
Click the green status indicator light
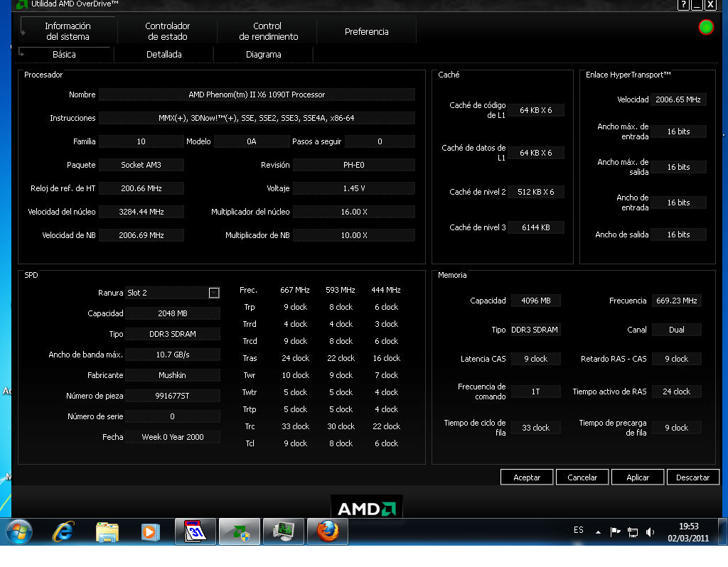coord(706,28)
